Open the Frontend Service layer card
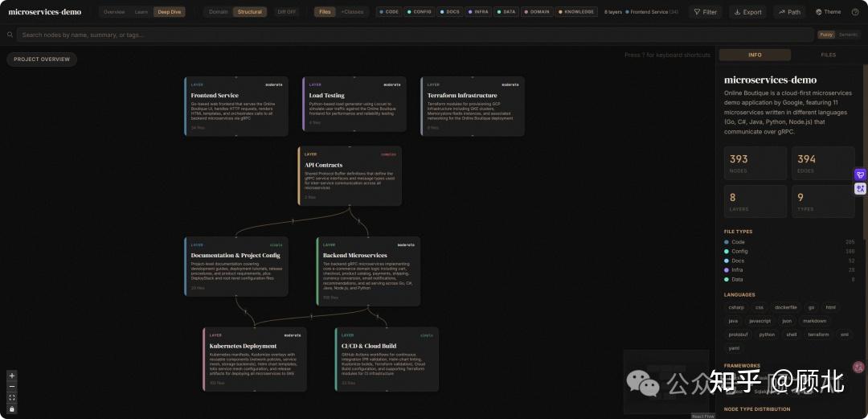 point(236,106)
